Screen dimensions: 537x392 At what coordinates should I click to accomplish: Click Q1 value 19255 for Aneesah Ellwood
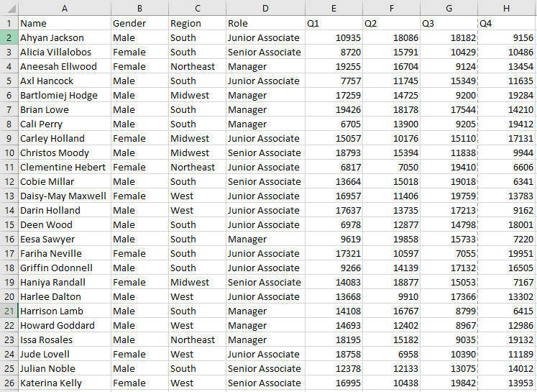pyautogui.click(x=334, y=66)
